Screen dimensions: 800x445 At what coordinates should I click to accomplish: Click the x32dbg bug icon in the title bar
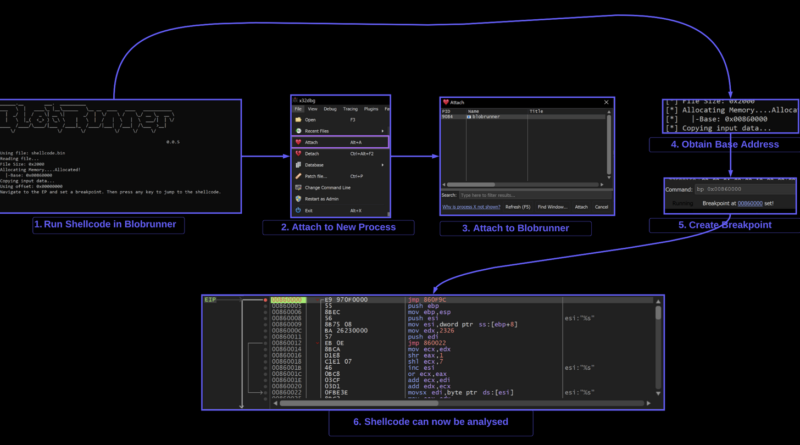(295, 101)
